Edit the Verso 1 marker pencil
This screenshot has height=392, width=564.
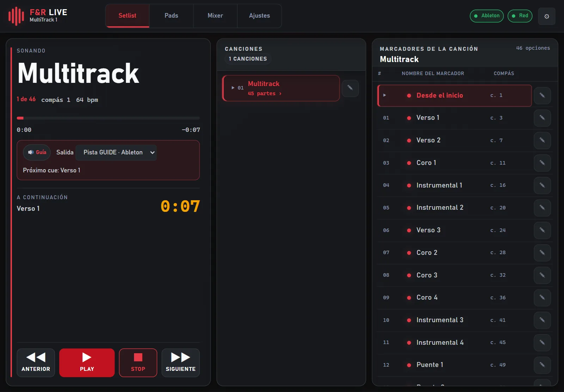click(542, 118)
